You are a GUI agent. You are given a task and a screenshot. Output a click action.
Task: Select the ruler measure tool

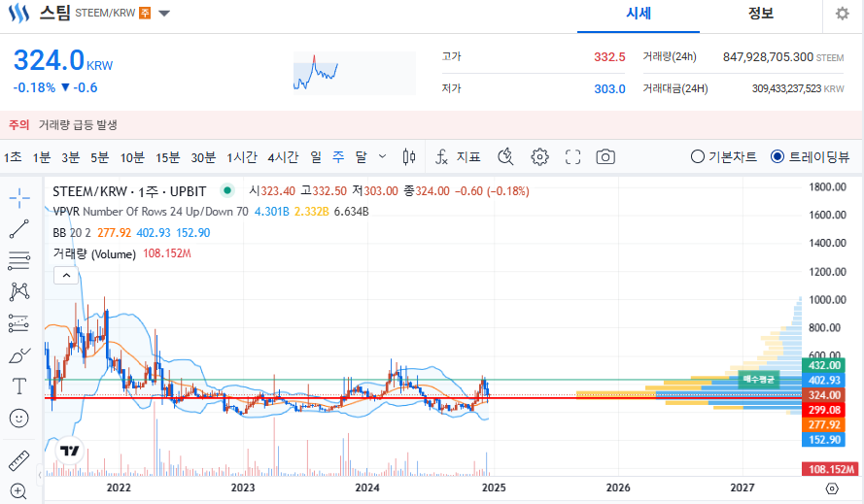[19, 461]
